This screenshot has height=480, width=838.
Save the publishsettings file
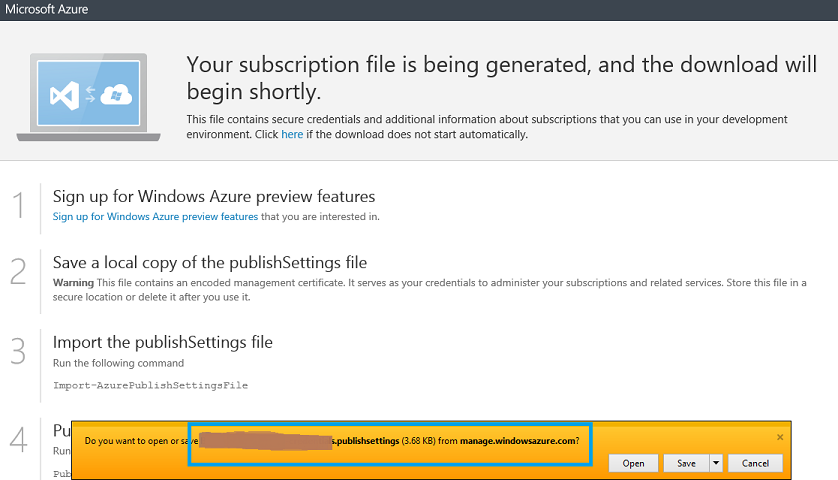click(x=686, y=463)
